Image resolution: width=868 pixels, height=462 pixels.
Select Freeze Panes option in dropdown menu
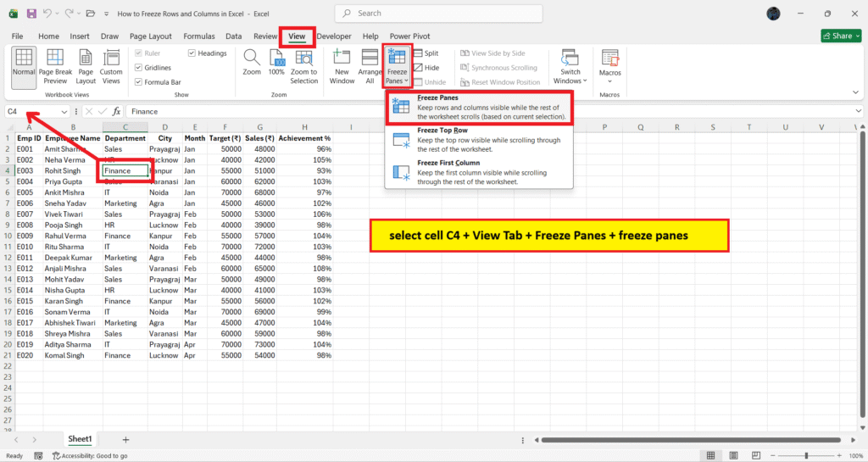click(x=479, y=107)
